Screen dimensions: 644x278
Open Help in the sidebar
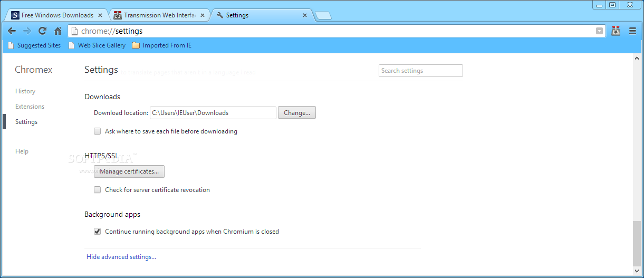click(22, 151)
